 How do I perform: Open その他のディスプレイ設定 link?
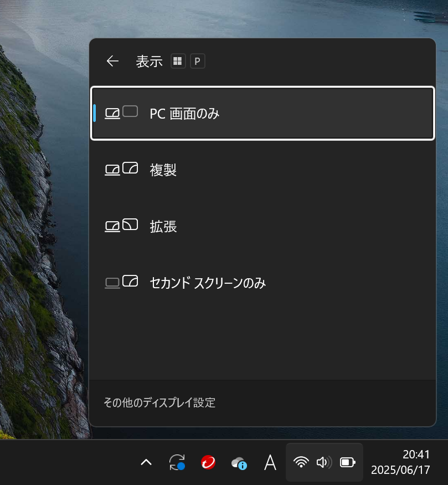[159, 402]
